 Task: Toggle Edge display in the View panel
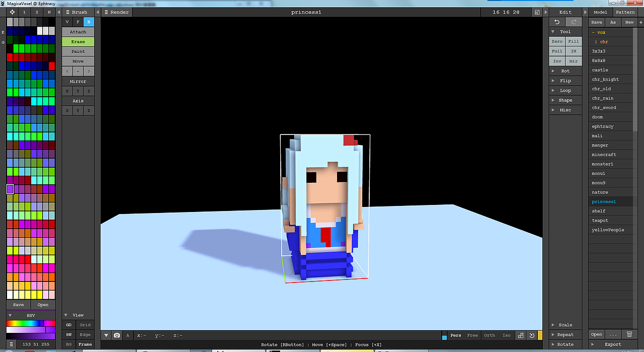pyautogui.click(x=85, y=334)
